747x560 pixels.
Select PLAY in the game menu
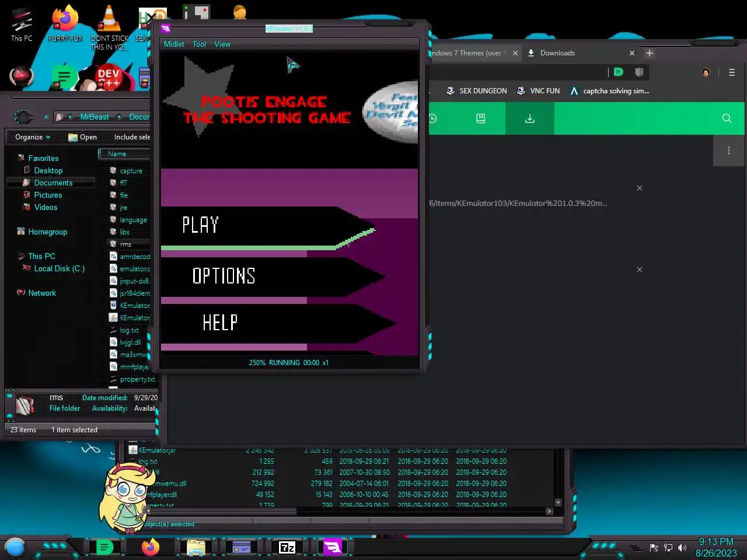click(200, 225)
